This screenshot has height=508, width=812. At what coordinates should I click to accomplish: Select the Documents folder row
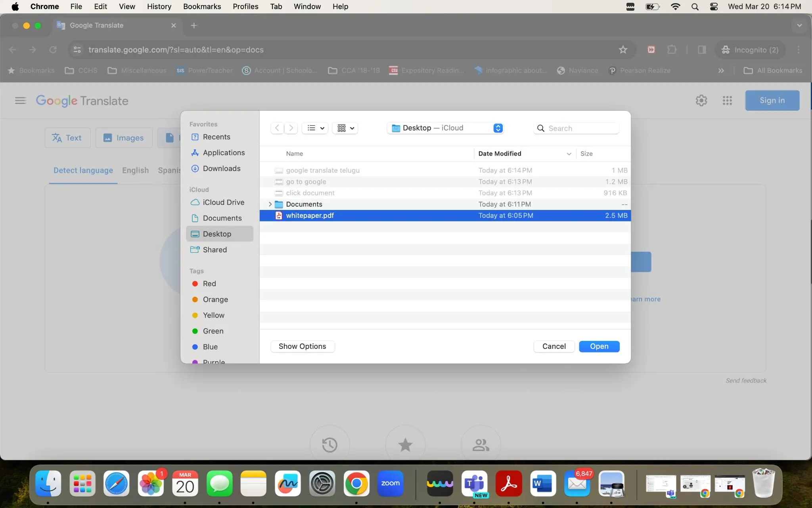point(445,204)
